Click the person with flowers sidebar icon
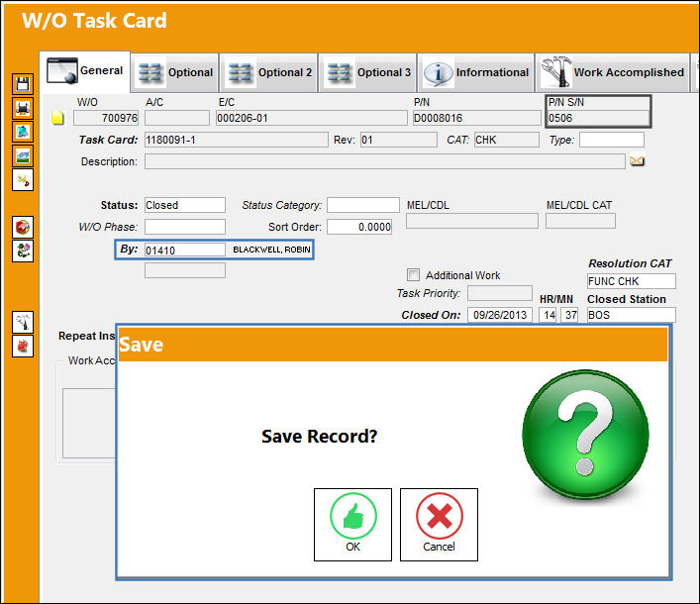 (x=23, y=251)
